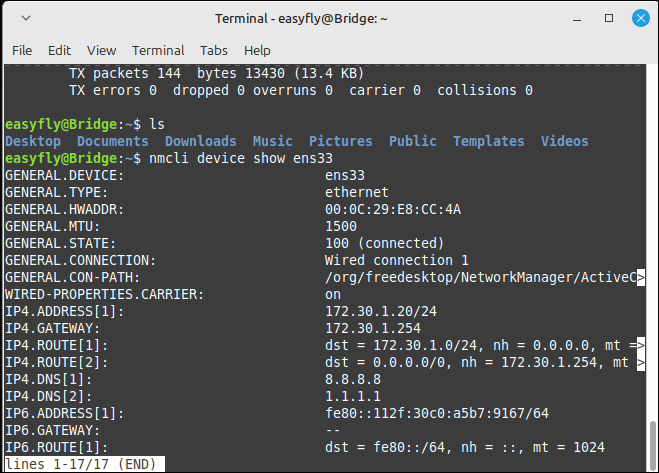
Task: Click the 'Wired connection 1' value
Action: (x=396, y=261)
